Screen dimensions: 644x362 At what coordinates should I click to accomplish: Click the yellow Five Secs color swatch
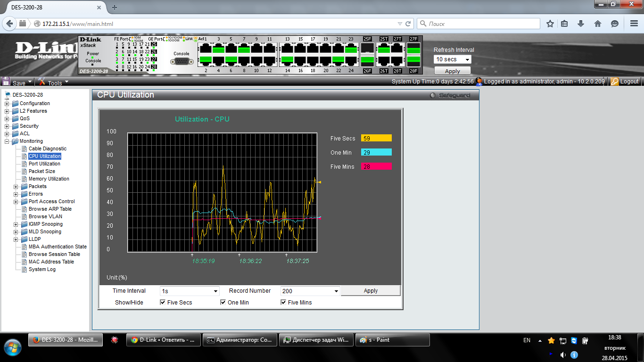(x=376, y=138)
